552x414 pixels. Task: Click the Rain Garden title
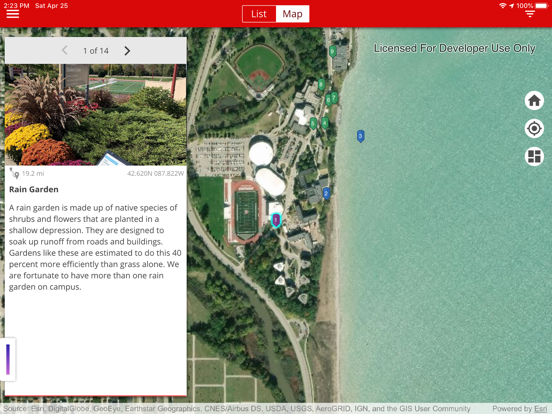[34, 189]
